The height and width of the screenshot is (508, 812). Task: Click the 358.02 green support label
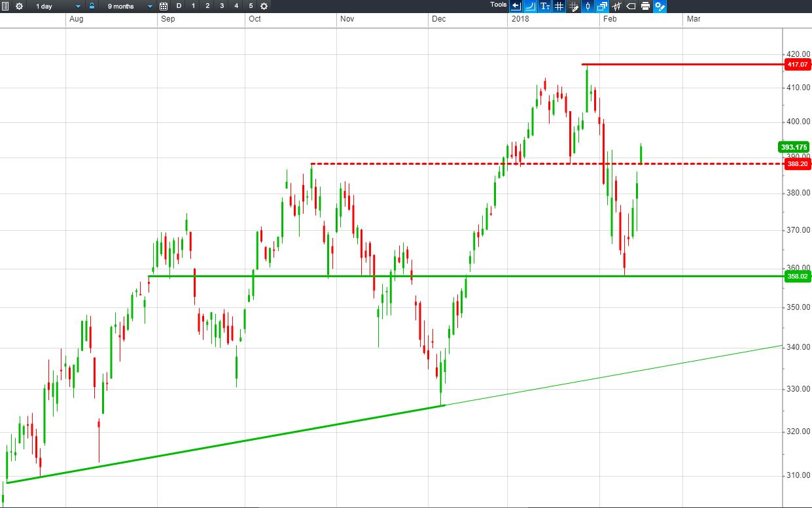point(798,277)
